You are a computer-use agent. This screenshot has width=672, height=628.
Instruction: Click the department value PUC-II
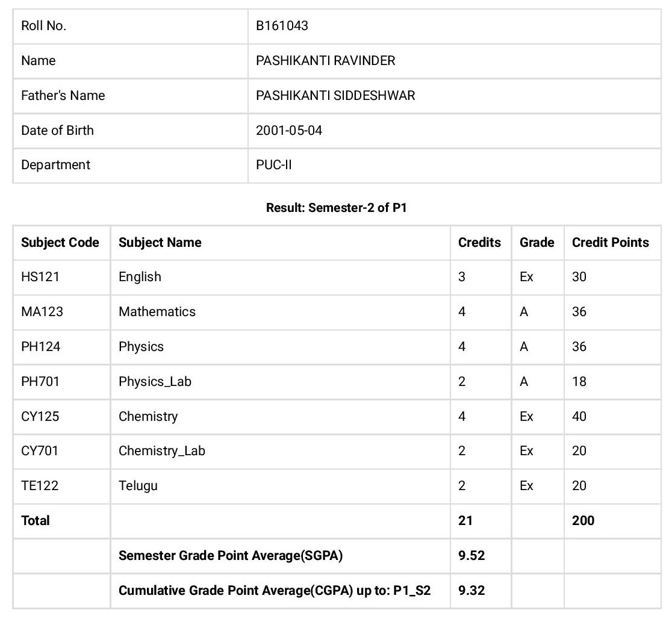pyautogui.click(x=274, y=165)
